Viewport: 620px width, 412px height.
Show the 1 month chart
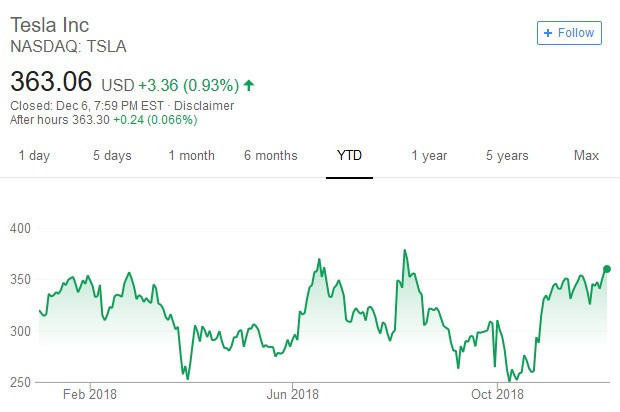coord(192,155)
